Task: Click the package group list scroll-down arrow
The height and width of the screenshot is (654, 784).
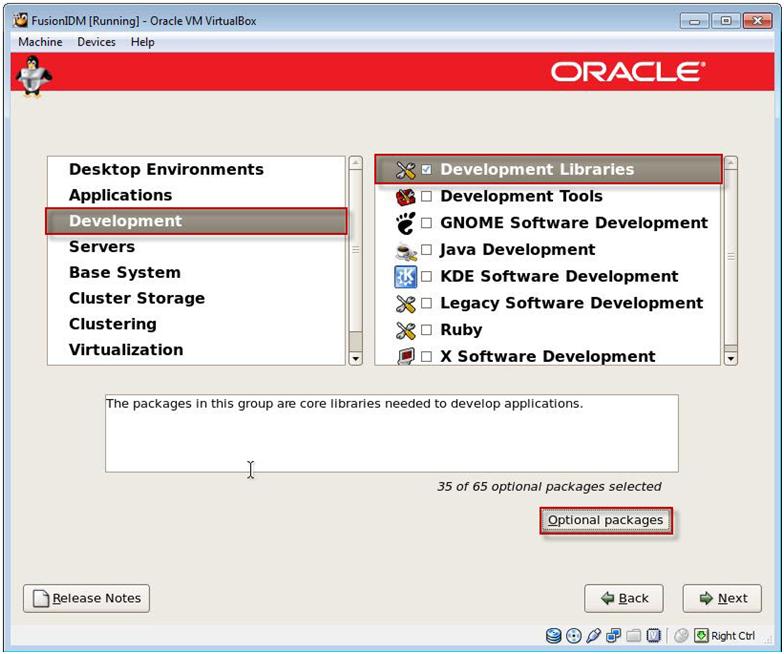Action: [x=730, y=358]
